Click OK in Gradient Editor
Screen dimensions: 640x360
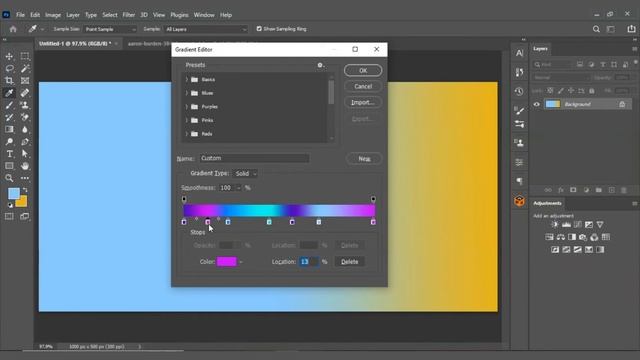coord(363,71)
